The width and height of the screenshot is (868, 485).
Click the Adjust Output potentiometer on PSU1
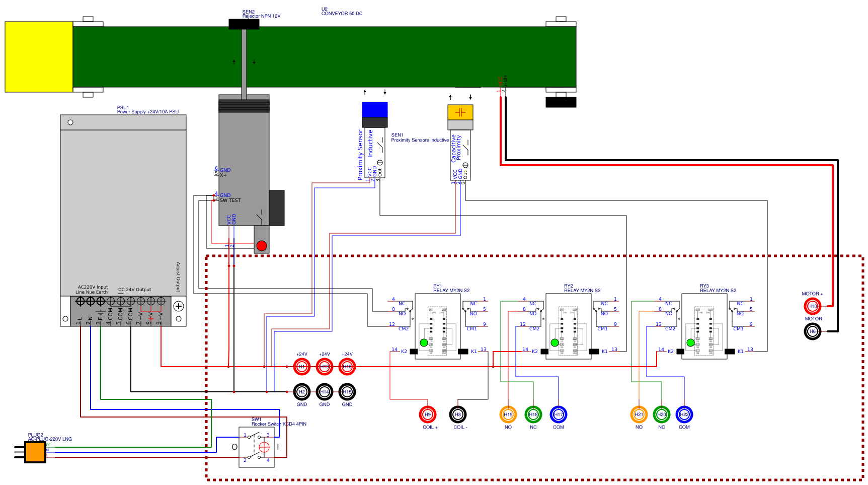[x=178, y=305]
